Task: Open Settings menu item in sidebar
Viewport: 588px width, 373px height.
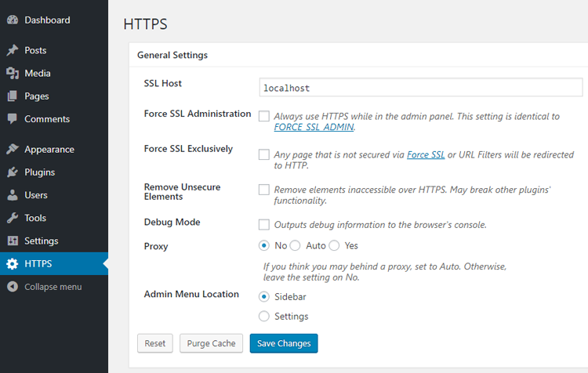Action: [x=42, y=241]
